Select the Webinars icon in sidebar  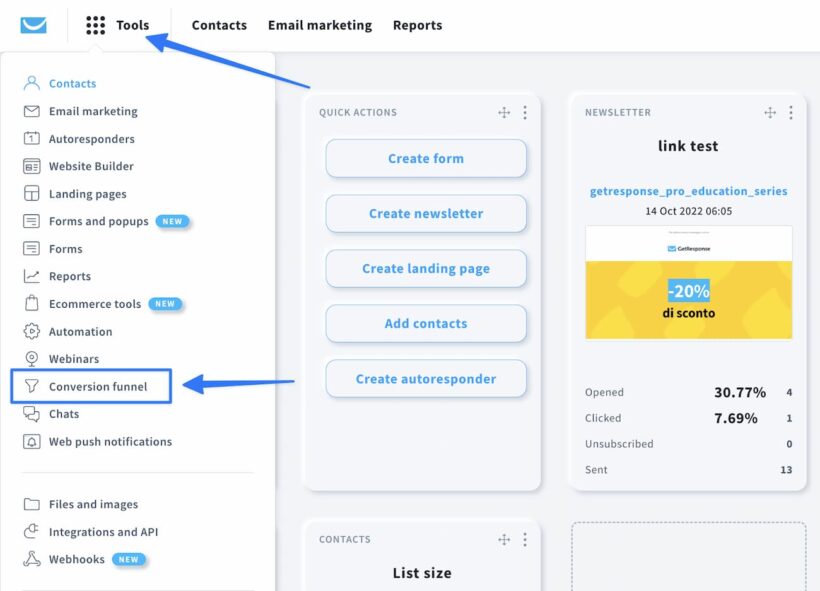[x=33, y=358]
